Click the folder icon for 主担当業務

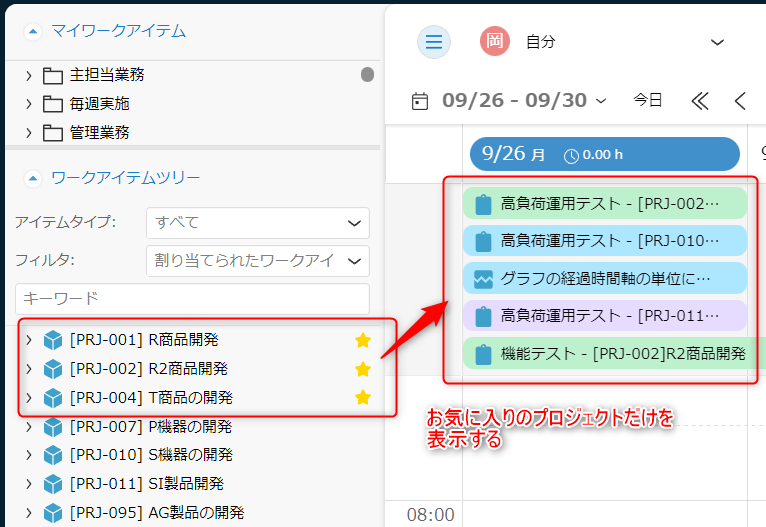click(x=53, y=75)
